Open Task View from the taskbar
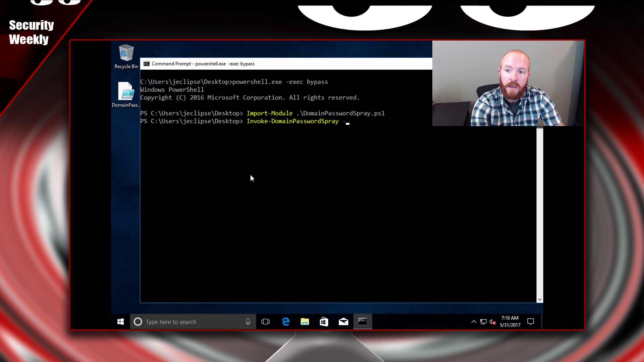 coord(266,322)
